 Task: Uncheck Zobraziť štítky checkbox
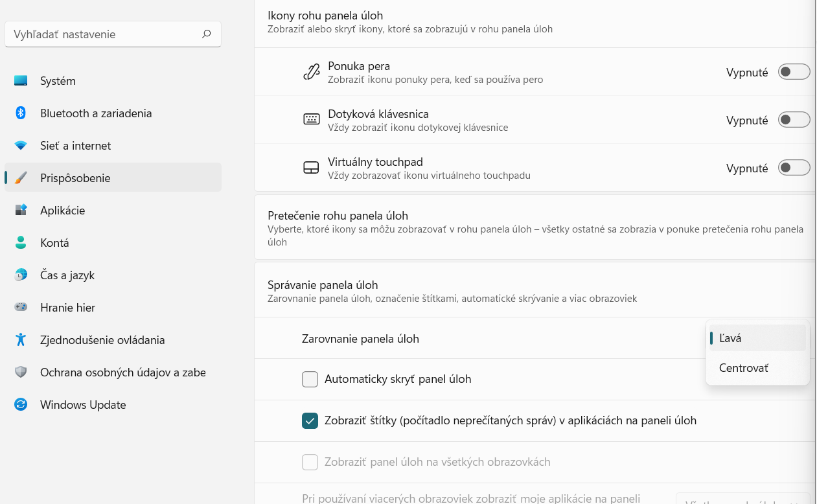pos(310,420)
